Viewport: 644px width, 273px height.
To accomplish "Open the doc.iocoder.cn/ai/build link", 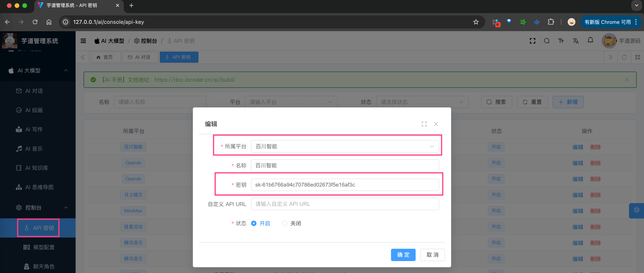I will [195, 80].
